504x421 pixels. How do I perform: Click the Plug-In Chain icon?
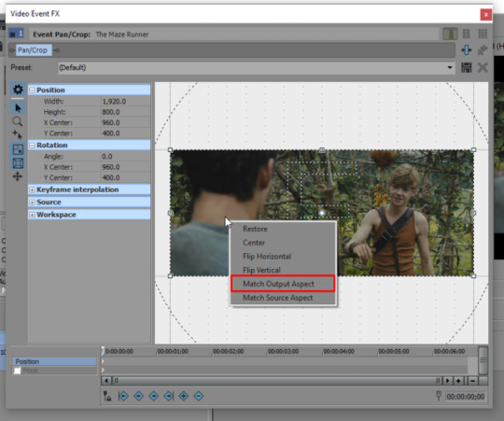pos(467,50)
